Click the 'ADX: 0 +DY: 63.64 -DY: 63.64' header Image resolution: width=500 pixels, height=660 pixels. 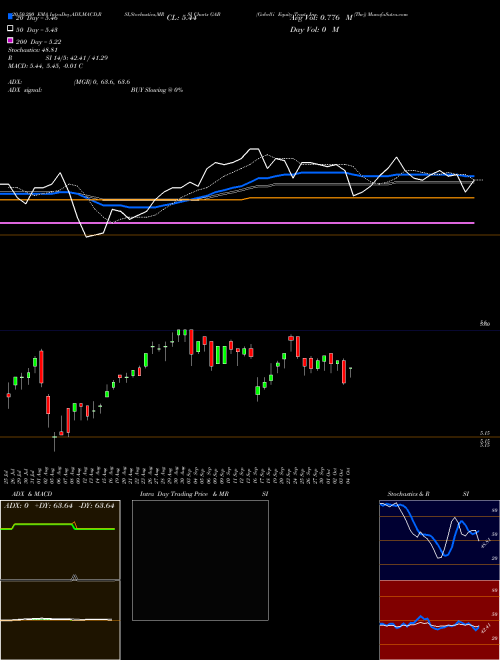point(59,506)
